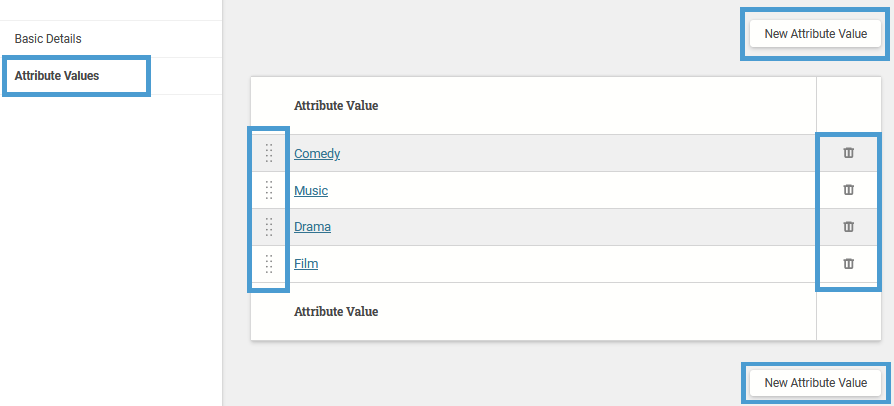This screenshot has height=406, width=894.
Task: Click the reorder handle next to Music
Action: [x=269, y=190]
